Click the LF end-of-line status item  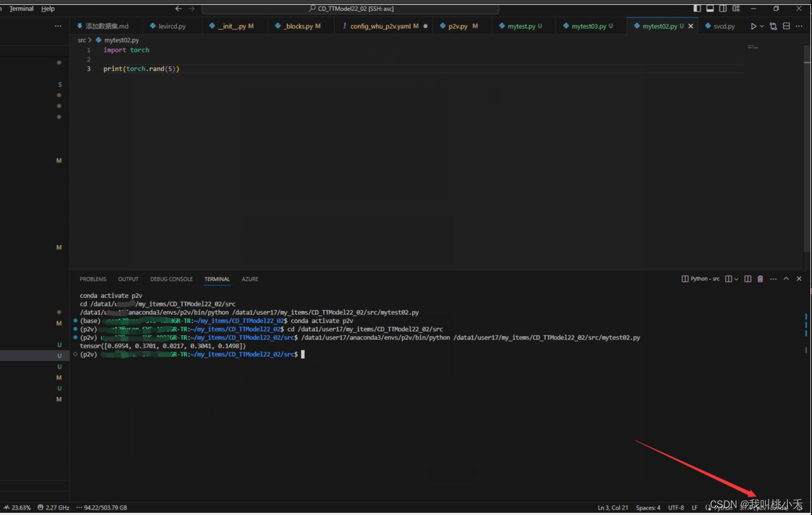[x=694, y=508]
